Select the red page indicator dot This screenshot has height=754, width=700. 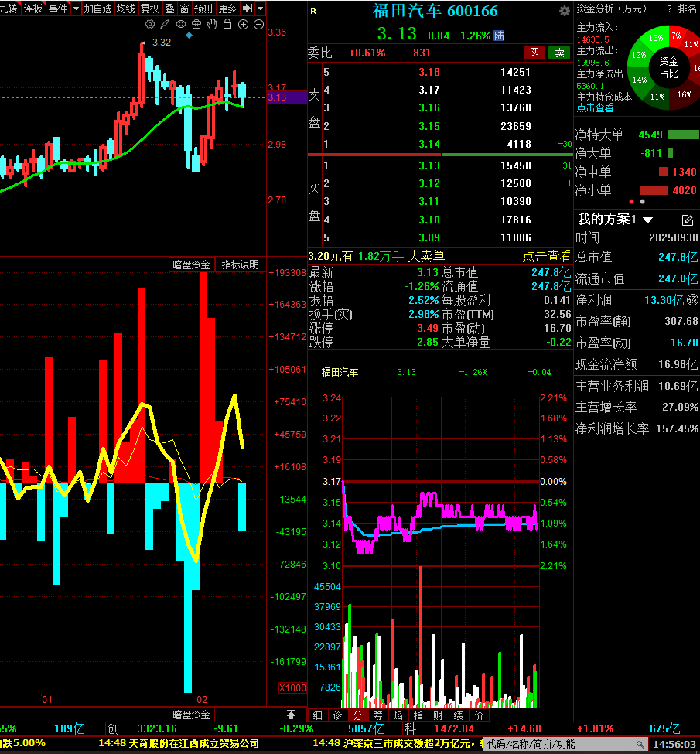click(632, 202)
